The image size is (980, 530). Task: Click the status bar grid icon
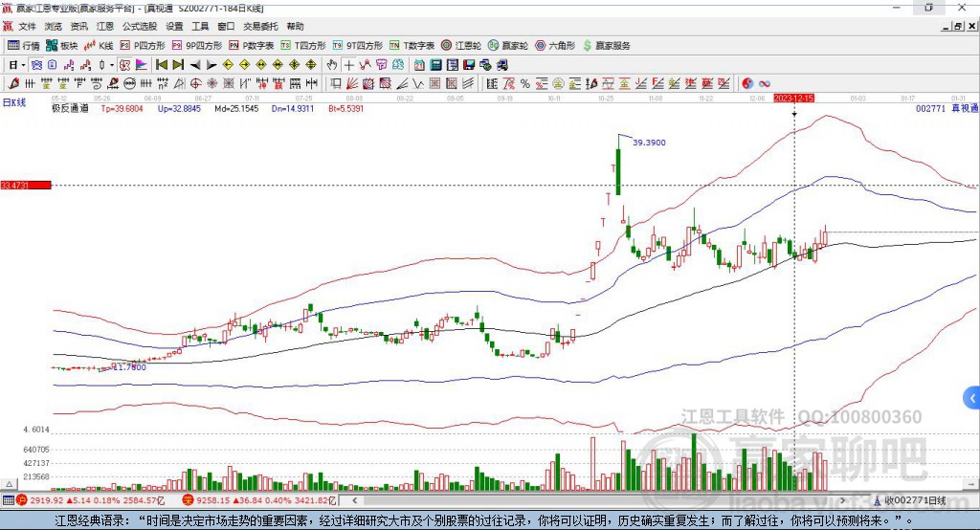click(x=8, y=500)
